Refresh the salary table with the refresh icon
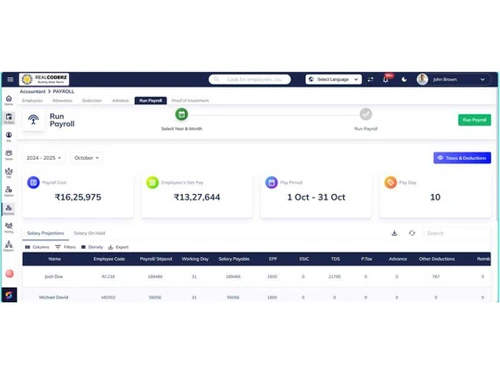Image resolution: width=500 pixels, height=375 pixels. click(412, 233)
